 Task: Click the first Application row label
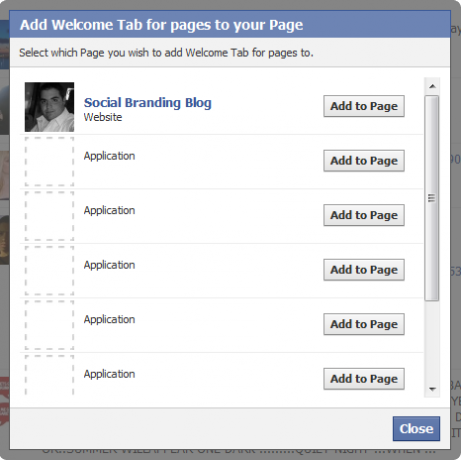[x=109, y=156]
